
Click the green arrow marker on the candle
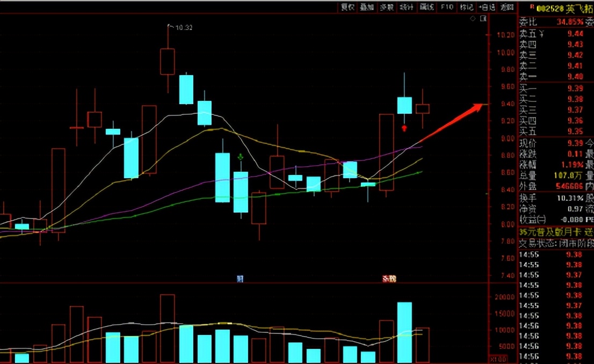[x=240, y=156]
